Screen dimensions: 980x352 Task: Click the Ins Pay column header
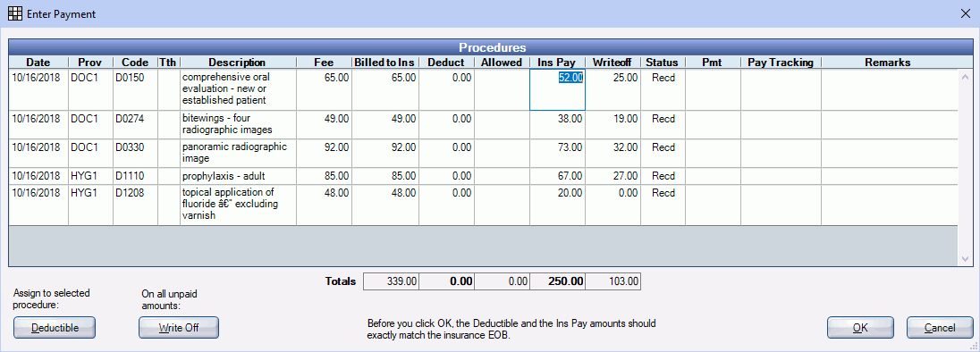click(x=557, y=63)
